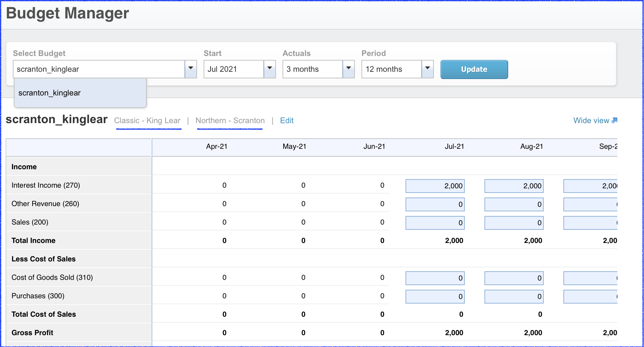Choose scranton_kinglear from the dropdown list
Screen dimensions: 644x347
[49, 93]
